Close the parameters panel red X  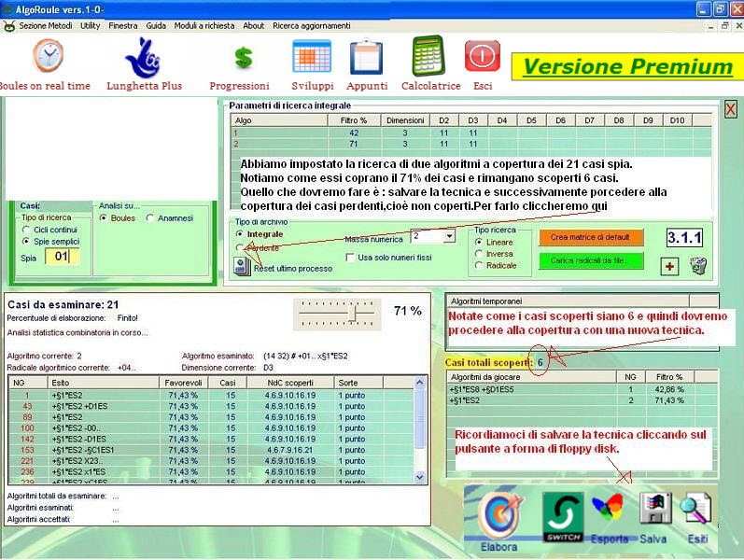(731, 109)
